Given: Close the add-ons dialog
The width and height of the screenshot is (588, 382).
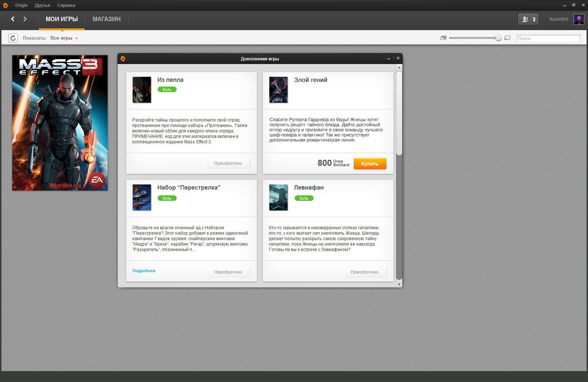Looking at the screenshot, I should [x=398, y=58].
